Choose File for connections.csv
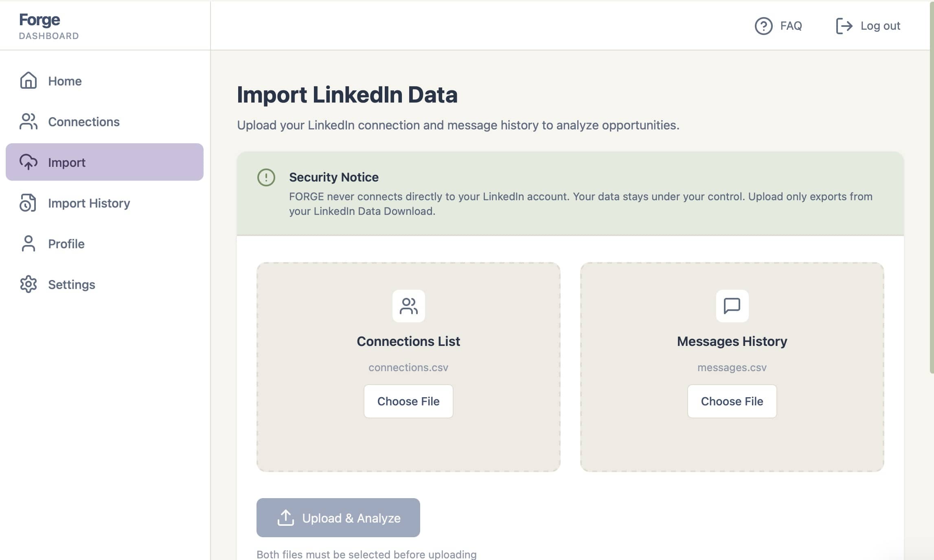934x560 pixels. (408, 401)
